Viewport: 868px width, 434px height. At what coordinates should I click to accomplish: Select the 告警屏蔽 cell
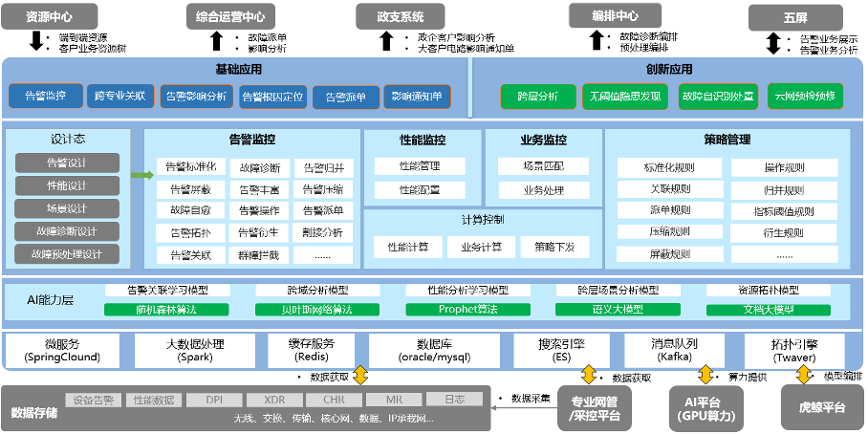point(191,189)
